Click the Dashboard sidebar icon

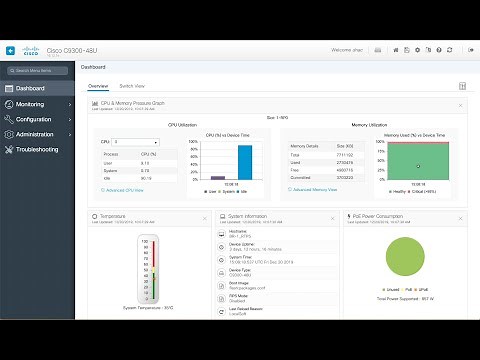click(x=9, y=88)
